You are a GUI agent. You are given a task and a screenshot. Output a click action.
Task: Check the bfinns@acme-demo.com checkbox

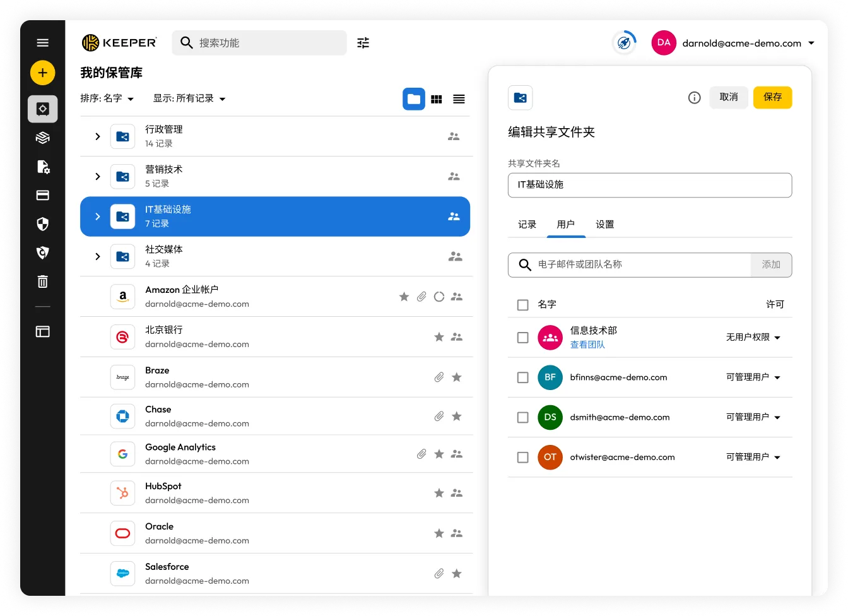[x=522, y=377]
